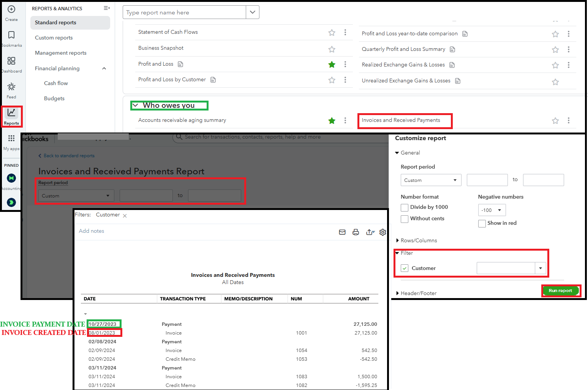Viewport: 588px width, 390px height.
Task: Open more options for Profit and Loss
Action: point(345,64)
